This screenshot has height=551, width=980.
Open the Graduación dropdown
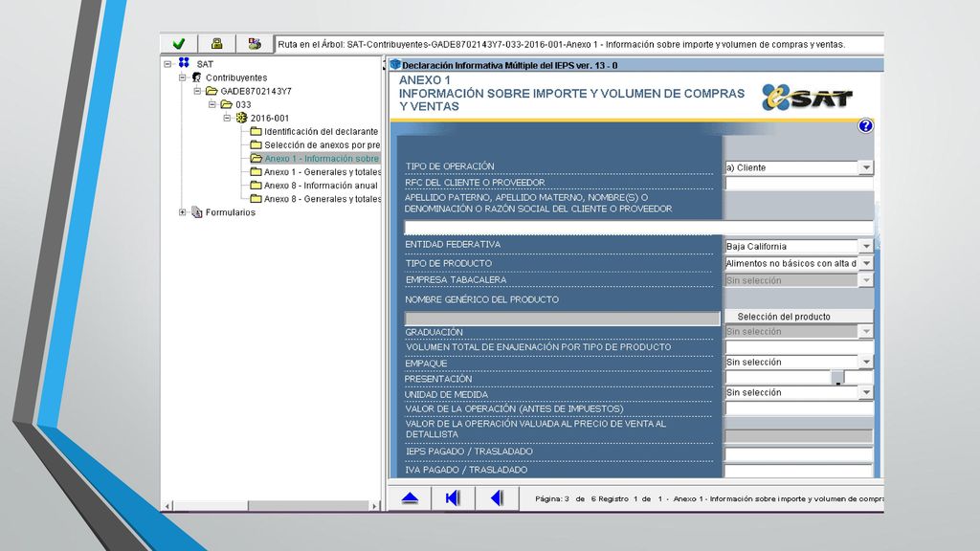click(x=865, y=332)
